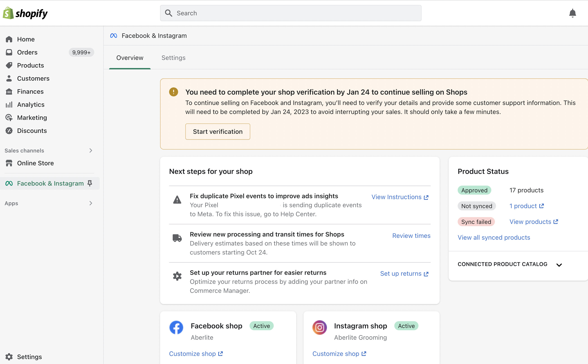Viewport: 588px width, 364px height.
Task: Click the Products tag icon
Action: [9, 65]
